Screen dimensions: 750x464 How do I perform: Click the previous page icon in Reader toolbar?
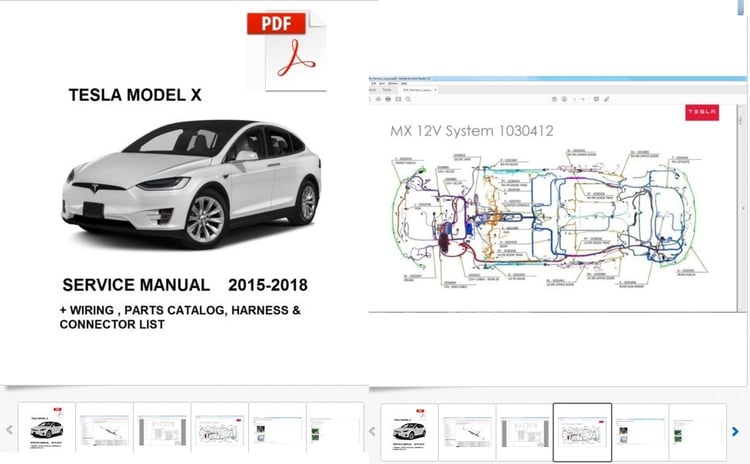point(554,99)
